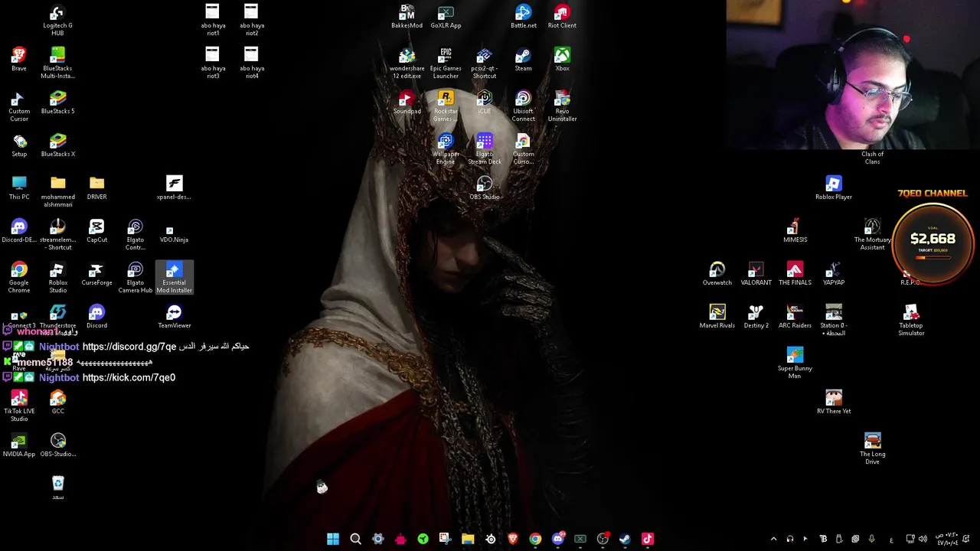Open the CapCut desktop shortcut
980x551 pixels.
pos(96,231)
